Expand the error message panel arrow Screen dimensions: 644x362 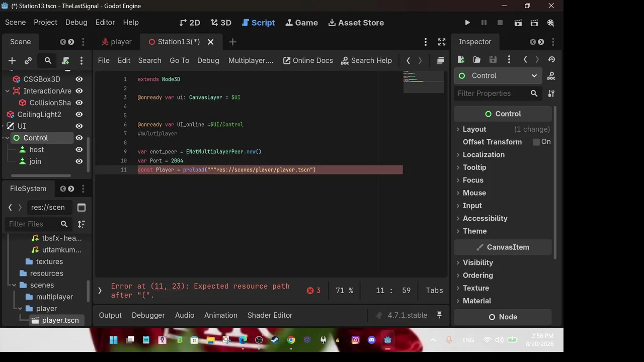click(100, 291)
